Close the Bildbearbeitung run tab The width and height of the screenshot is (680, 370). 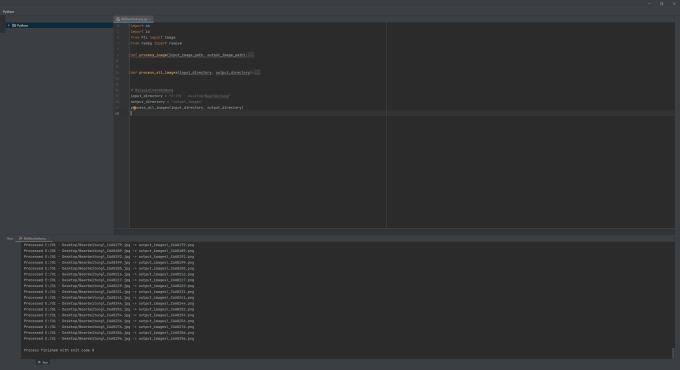[49, 239]
